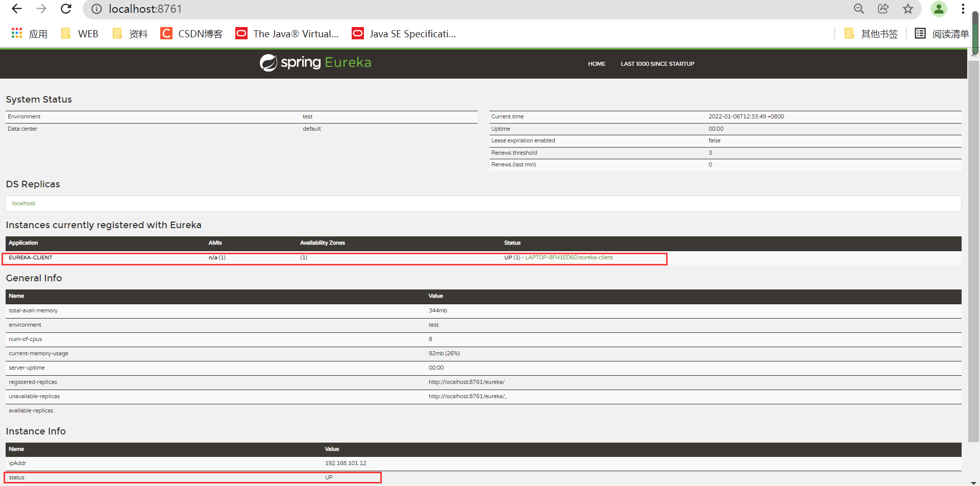This screenshot has height=486, width=980.
Task: Reload the page with the refresh icon
Action: click(66, 9)
